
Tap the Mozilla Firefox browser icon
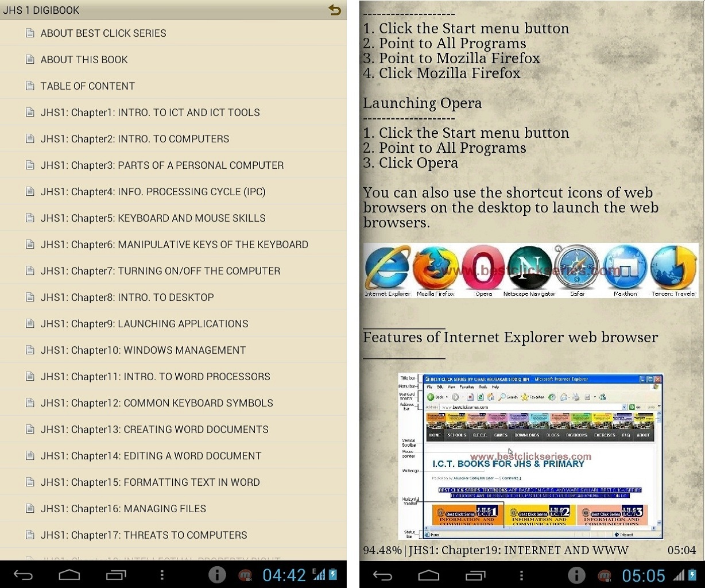click(x=435, y=268)
